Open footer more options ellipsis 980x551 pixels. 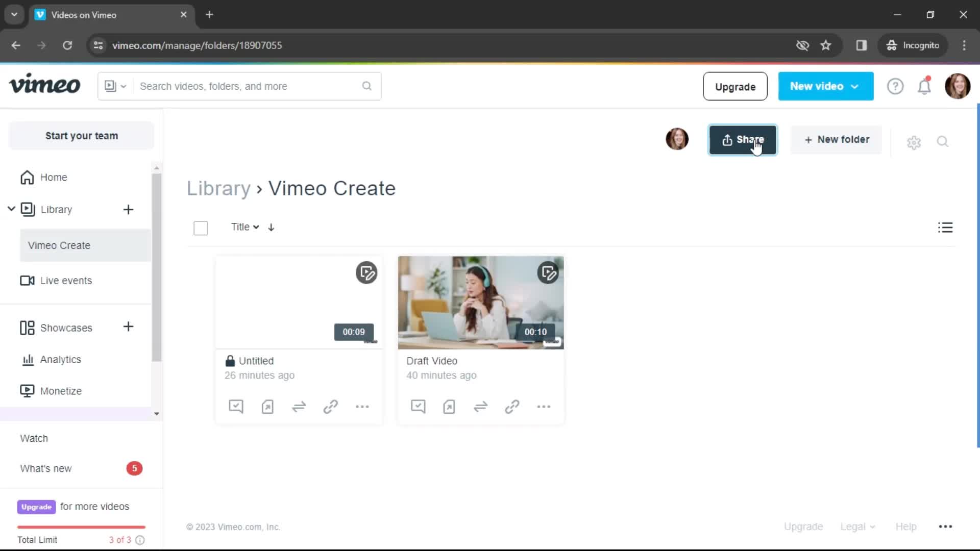pyautogui.click(x=945, y=527)
